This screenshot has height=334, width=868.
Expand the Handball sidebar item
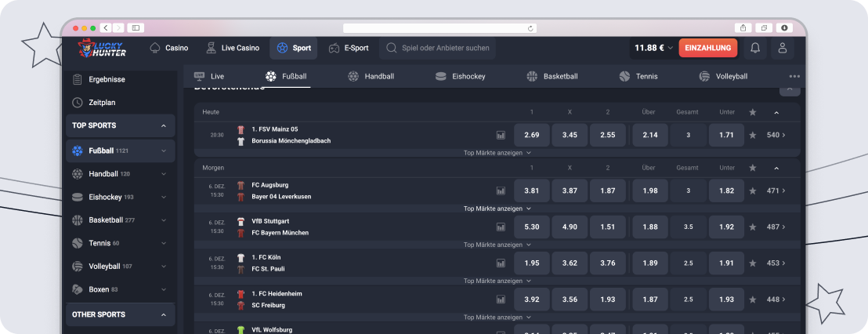coord(163,174)
